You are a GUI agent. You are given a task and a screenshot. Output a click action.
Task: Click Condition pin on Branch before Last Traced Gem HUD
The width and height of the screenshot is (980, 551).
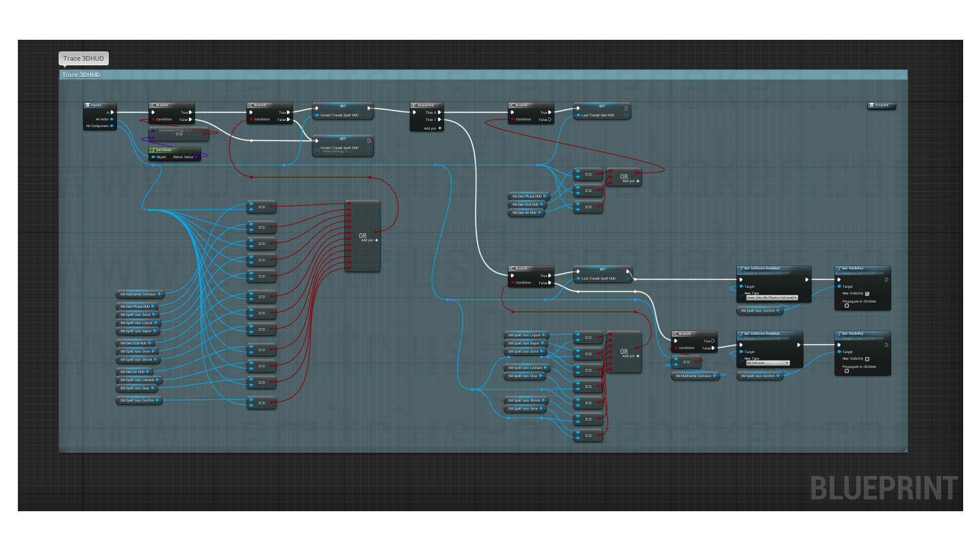tap(512, 119)
